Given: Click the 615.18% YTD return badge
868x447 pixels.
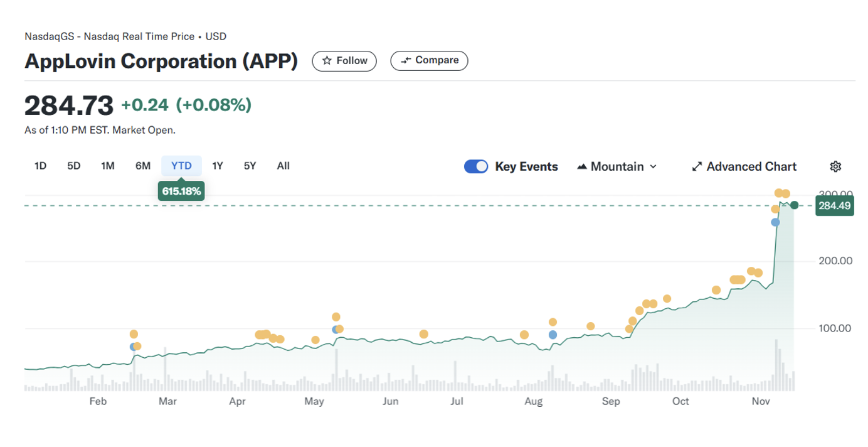Looking at the screenshot, I should coord(181,191).
